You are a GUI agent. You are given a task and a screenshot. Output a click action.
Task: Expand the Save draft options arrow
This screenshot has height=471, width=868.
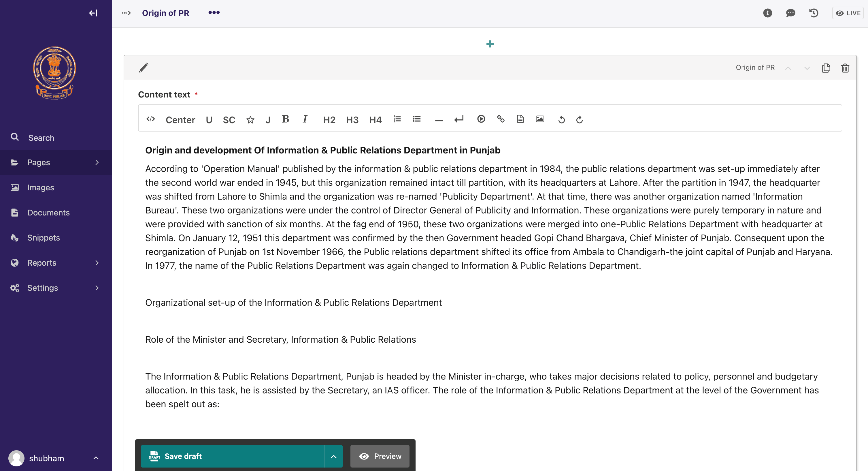pos(333,456)
